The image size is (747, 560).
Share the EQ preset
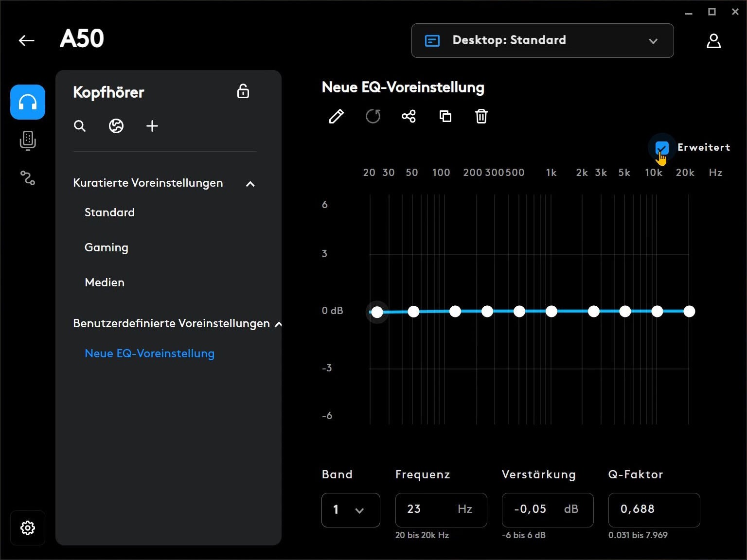(409, 117)
